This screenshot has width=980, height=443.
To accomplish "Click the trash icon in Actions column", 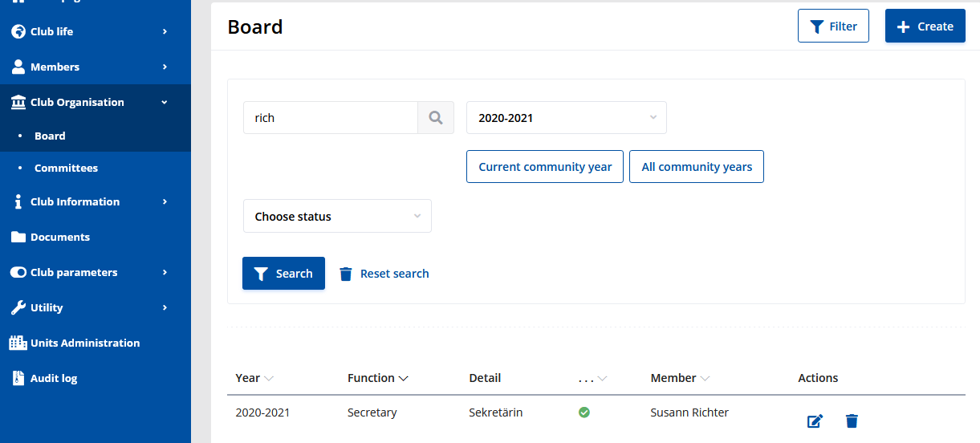I will tap(852, 421).
